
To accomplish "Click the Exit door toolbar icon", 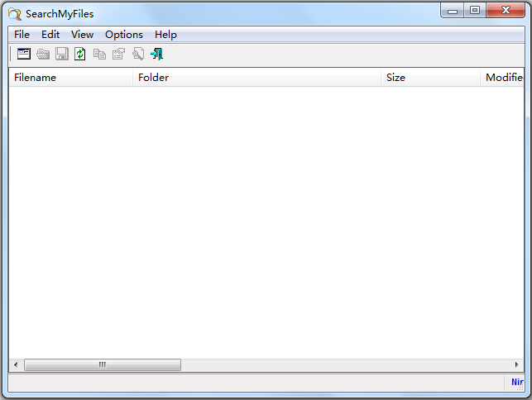I will (x=156, y=54).
